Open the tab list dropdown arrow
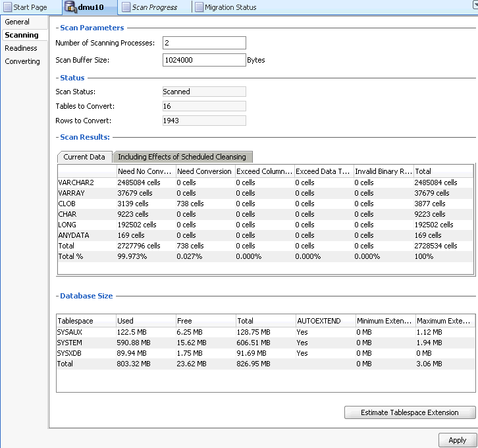 click(474, 3)
